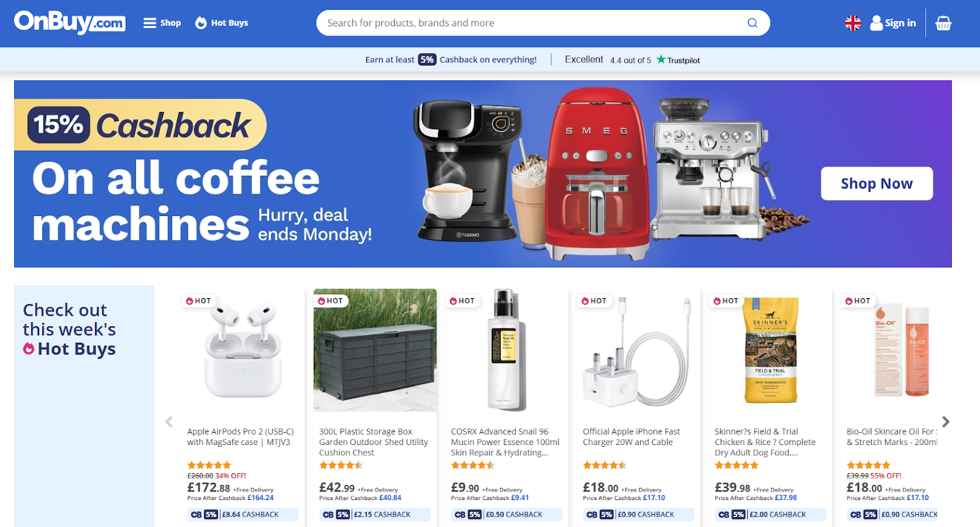The image size is (980, 527).
Task: Open the 300L Plastic Storage Box thumbnail
Action: pos(375,350)
